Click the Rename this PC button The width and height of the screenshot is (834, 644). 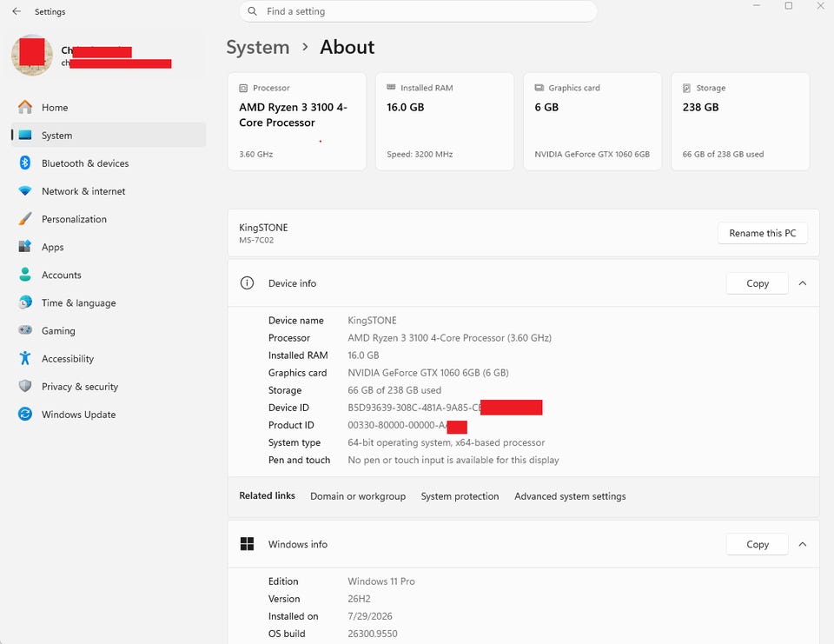(x=762, y=233)
